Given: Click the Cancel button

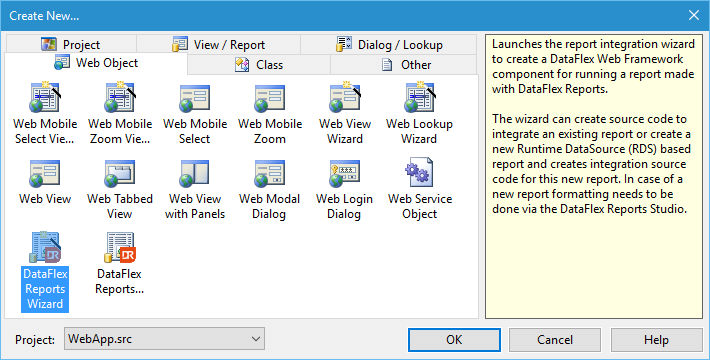Looking at the screenshot, I should tap(555, 340).
